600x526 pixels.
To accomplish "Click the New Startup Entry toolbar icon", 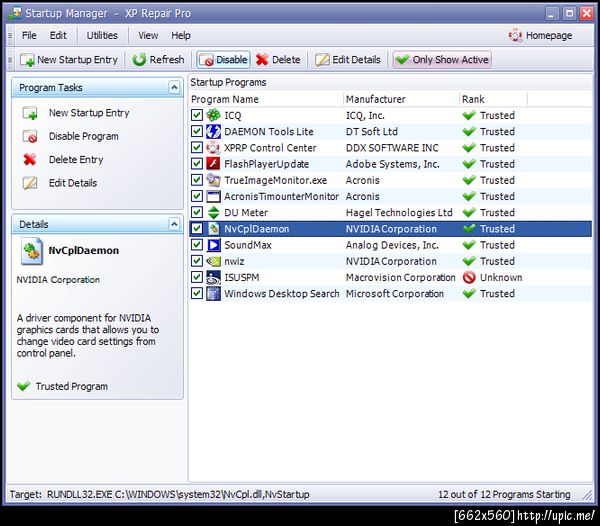I will pos(28,60).
